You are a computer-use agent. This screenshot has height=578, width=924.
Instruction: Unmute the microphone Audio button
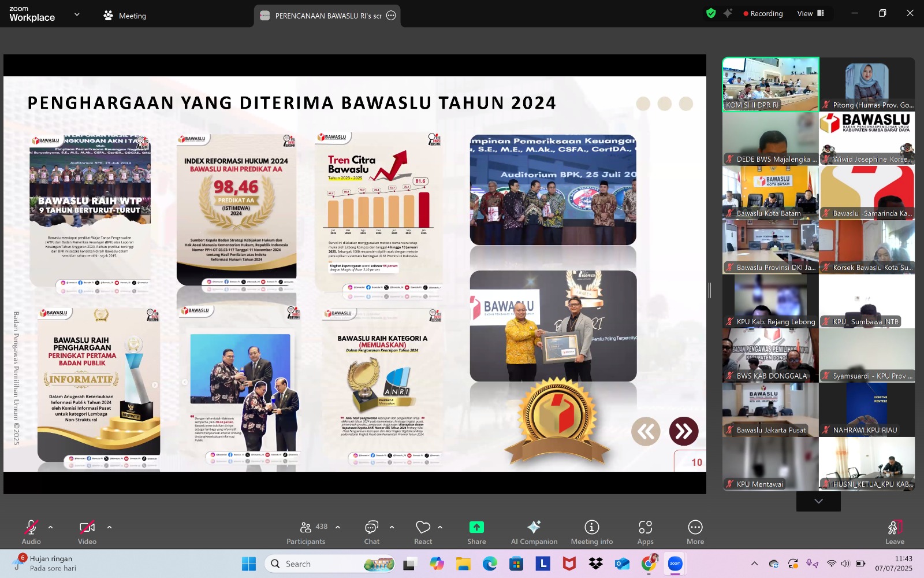click(31, 532)
